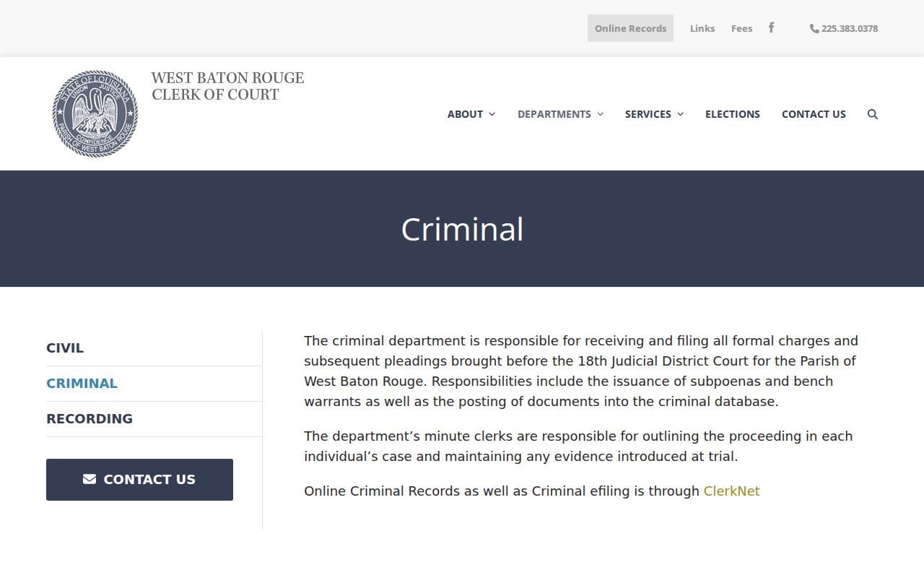
Task: Click the Louisiana parish seal logo
Action: [95, 113]
